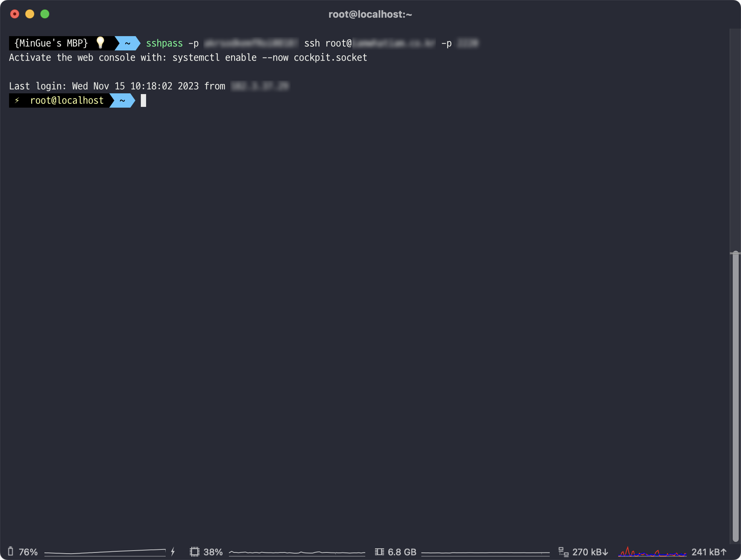
Task: Click the CPU usage sparkline graph
Action: coord(297,552)
